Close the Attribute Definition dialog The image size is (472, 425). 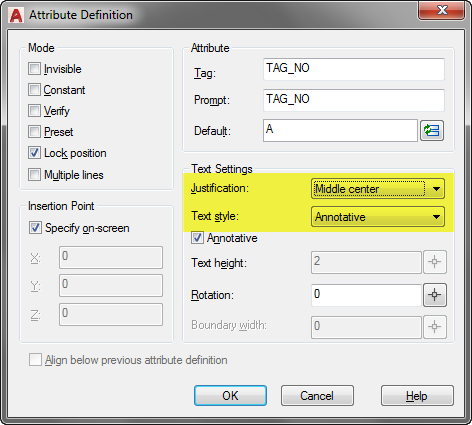click(x=441, y=11)
